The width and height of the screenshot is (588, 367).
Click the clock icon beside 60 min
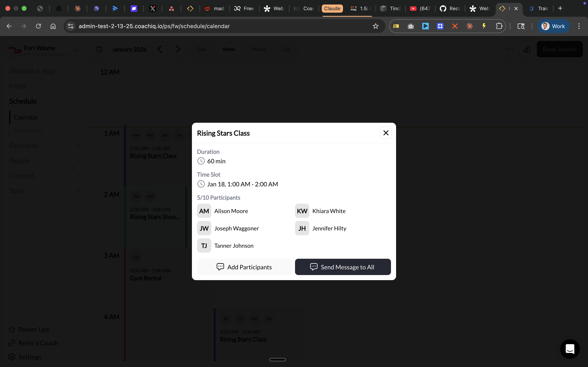202,161
